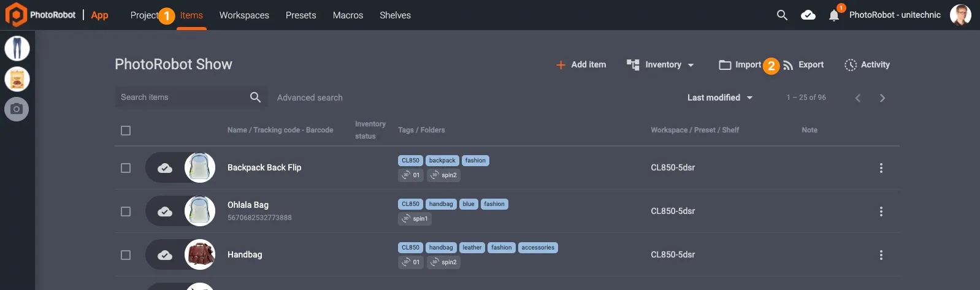980x290 pixels.
Task: Click the leather tag on Handbag
Action: [x=472, y=248]
